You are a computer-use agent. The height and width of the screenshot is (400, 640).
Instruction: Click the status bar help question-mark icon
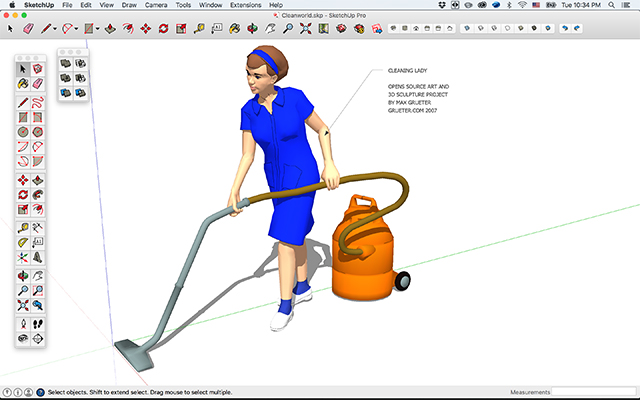(40, 392)
